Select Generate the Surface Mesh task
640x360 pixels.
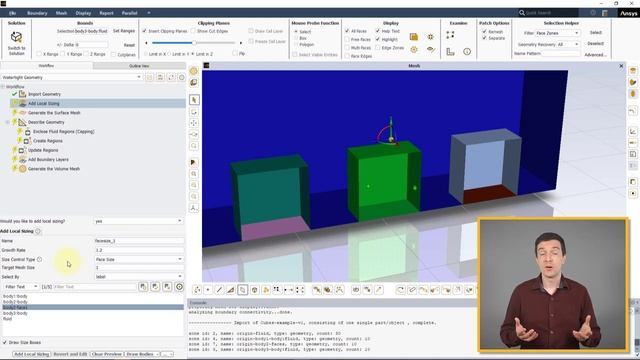(x=54, y=113)
